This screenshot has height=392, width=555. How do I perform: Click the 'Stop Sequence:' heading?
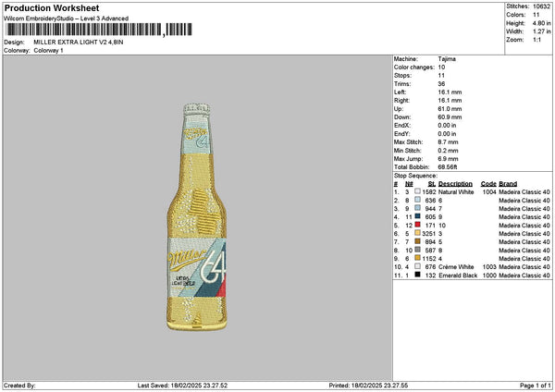pos(415,176)
